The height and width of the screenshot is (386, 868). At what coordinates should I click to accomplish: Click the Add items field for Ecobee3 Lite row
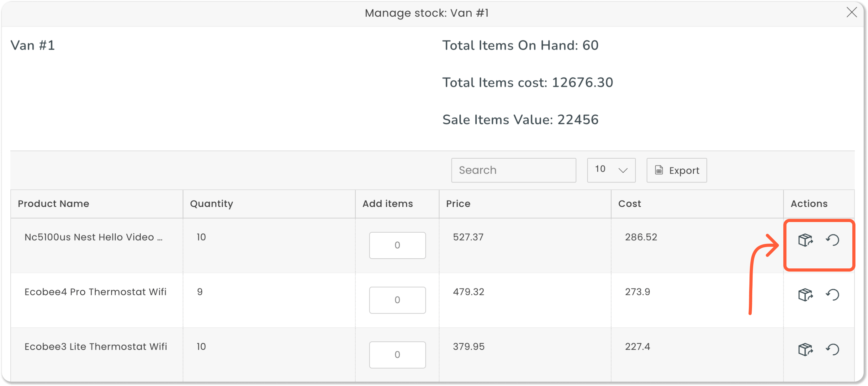click(x=397, y=354)
